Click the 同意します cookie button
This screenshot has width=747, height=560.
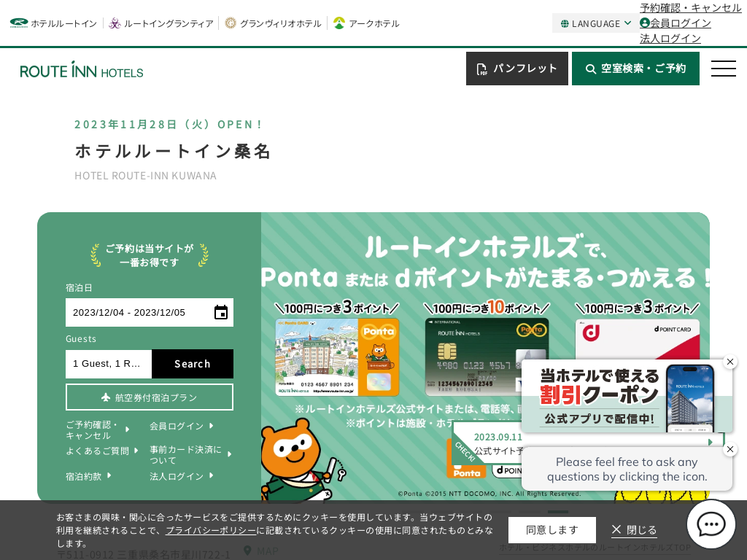[552, 530]
